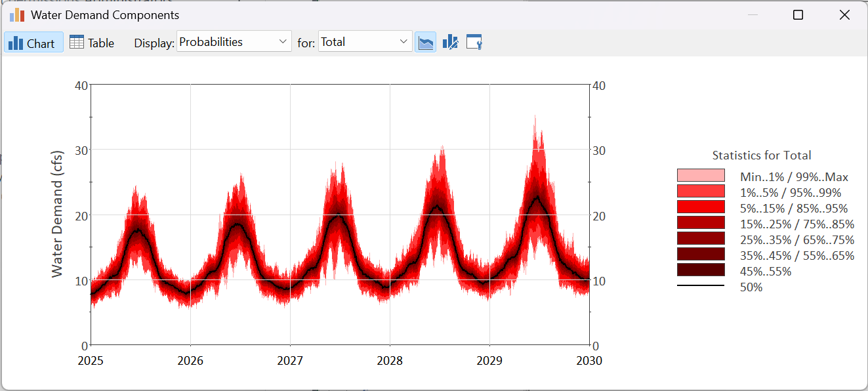Click the 2025 x-axis label
Image resolution: width=868 pixels, height=391 pixels.
(x=91, y=361)
